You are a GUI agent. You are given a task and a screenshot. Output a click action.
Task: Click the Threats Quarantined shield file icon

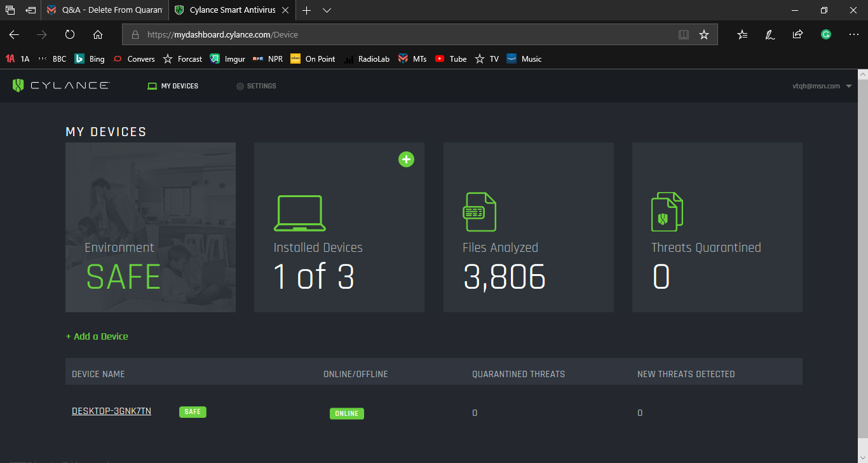point(667,212)
